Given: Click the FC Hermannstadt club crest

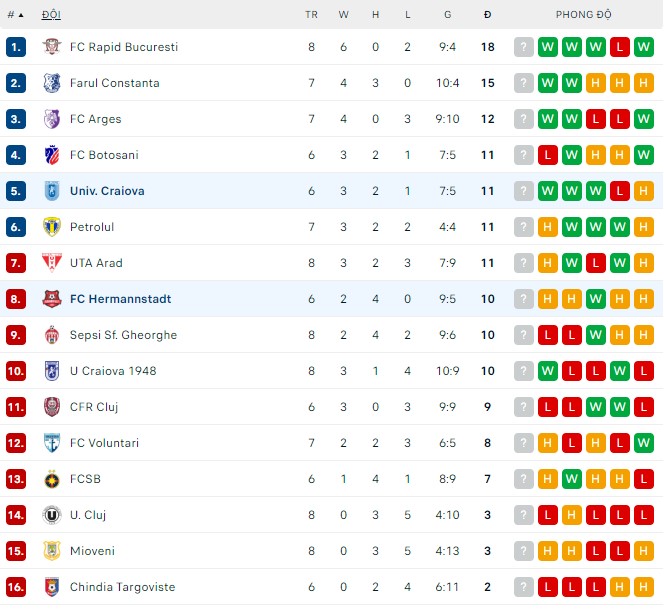Looking at the screenshot, I should tap(51, 299).
